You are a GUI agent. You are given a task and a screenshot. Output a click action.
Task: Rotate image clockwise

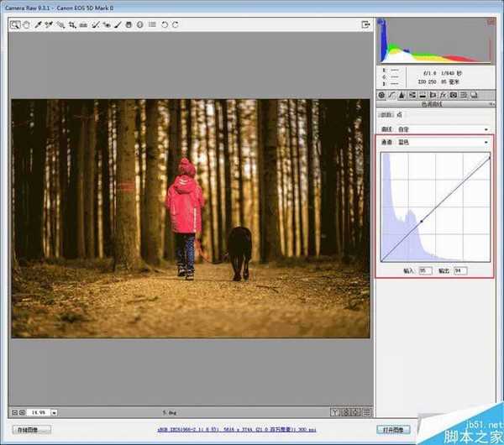coord(175,25)
